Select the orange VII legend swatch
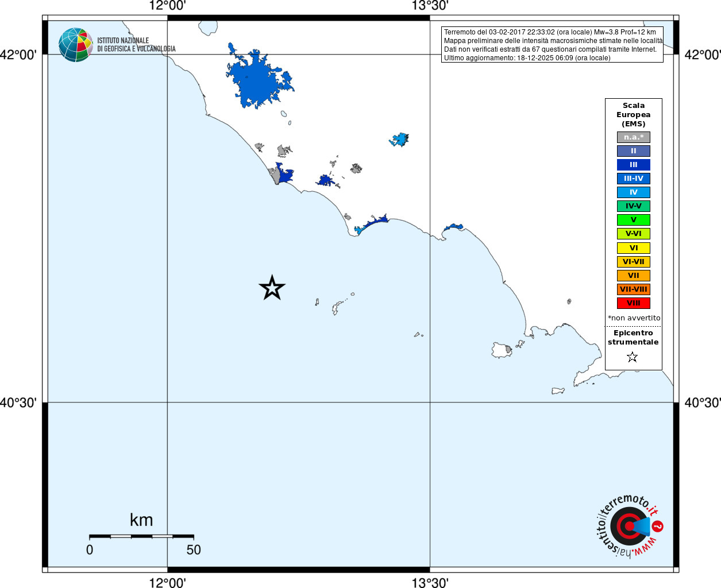Viewport: 721px width, 588px height. point(634,276)
